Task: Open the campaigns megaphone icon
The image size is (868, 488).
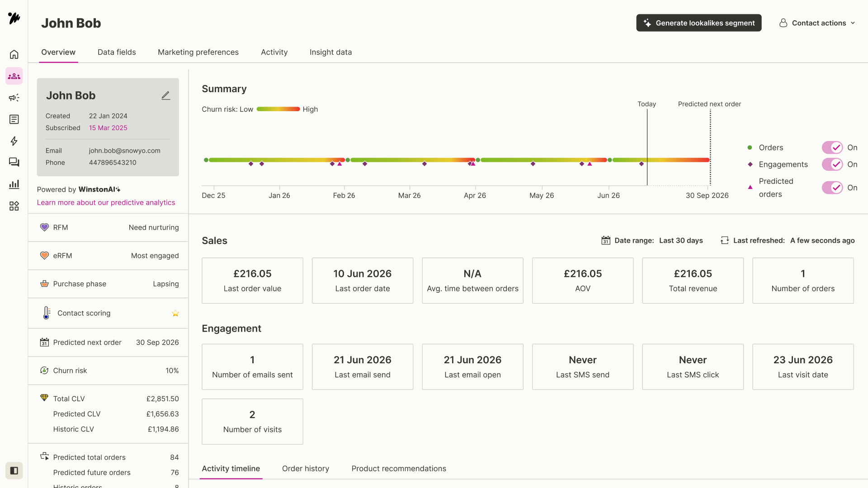Action: [14, 98]
